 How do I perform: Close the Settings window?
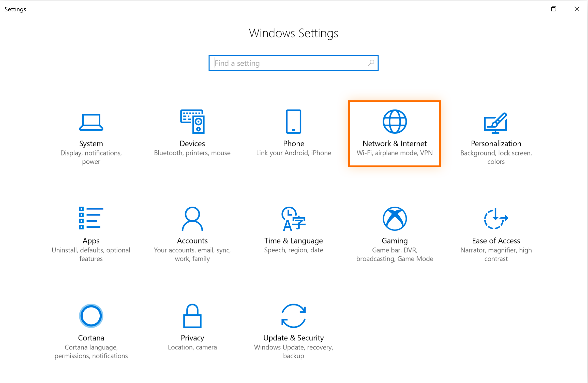coord(577,9)
